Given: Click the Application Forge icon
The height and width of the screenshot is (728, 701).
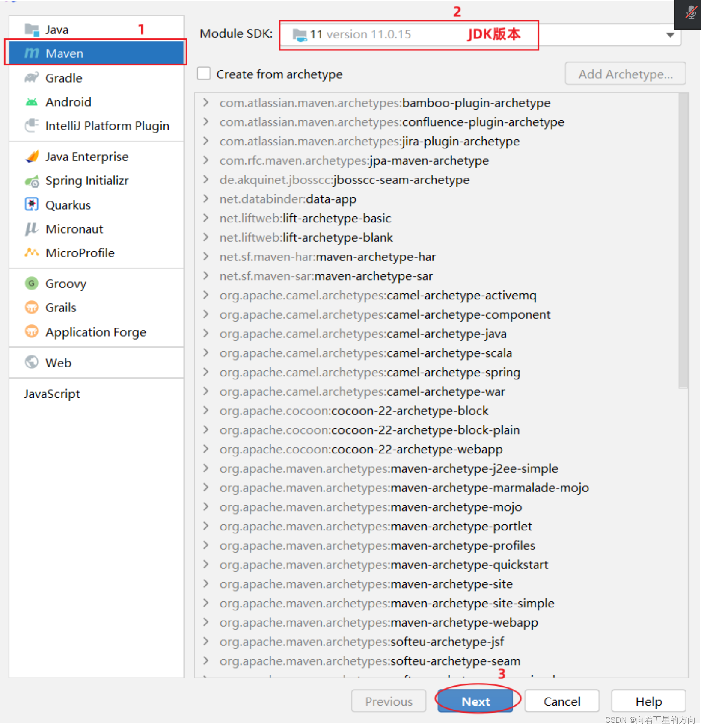Looking at the screenshot, I should (x=32, y=331).
